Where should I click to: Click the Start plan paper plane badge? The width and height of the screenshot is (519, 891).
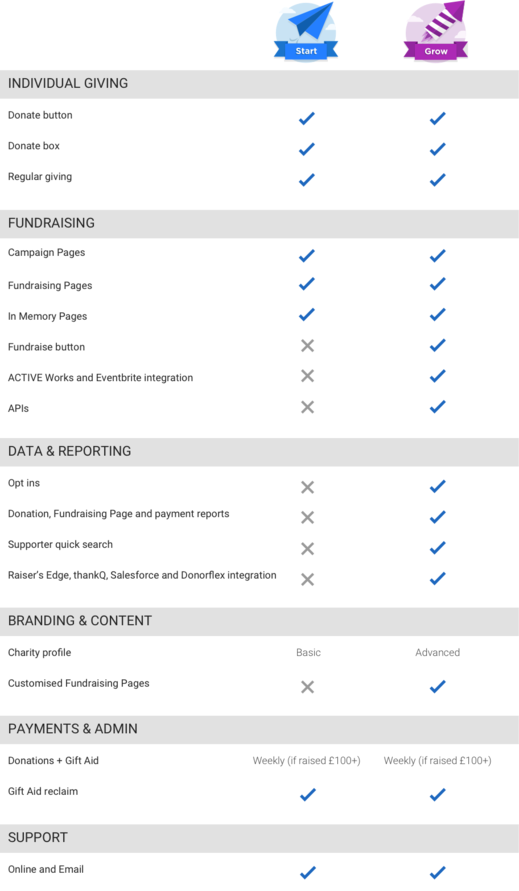(306, 31)
